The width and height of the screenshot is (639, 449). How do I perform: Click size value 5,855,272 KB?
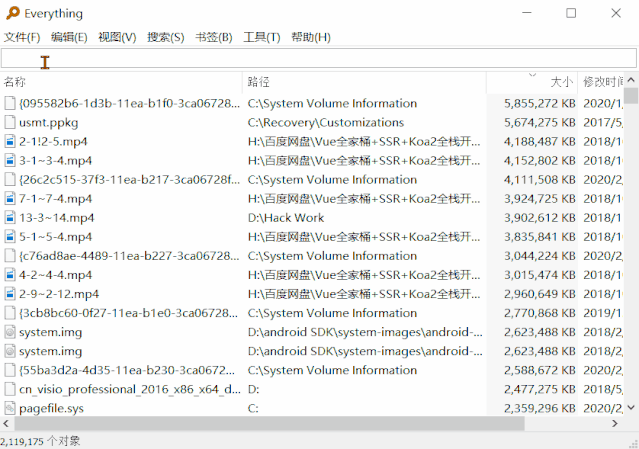coord(540,103)
